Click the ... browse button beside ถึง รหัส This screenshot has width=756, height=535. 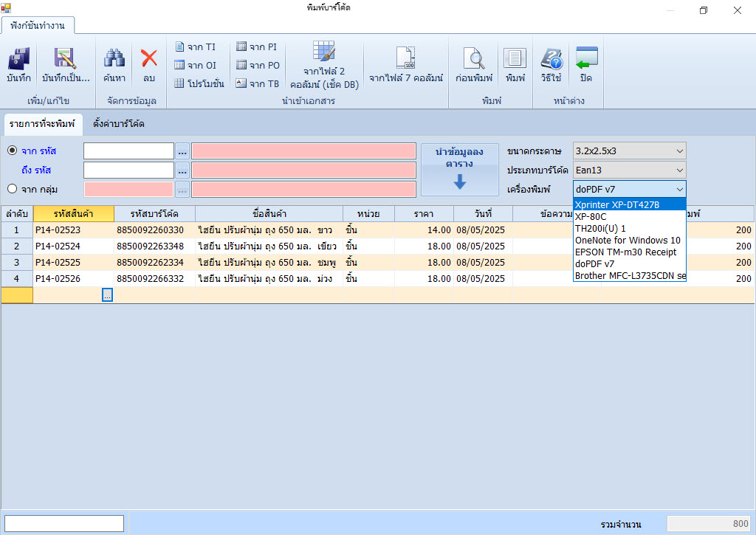click(x=182, y=170)
